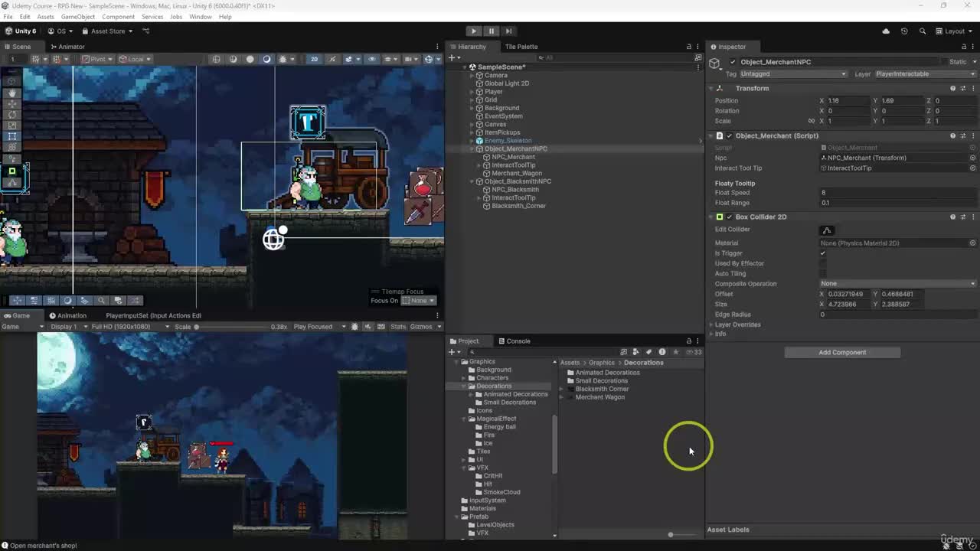The width and height of the screenshot is (980, 551).
Task: Adjust the Game view Scale slider
Action: 232,327
